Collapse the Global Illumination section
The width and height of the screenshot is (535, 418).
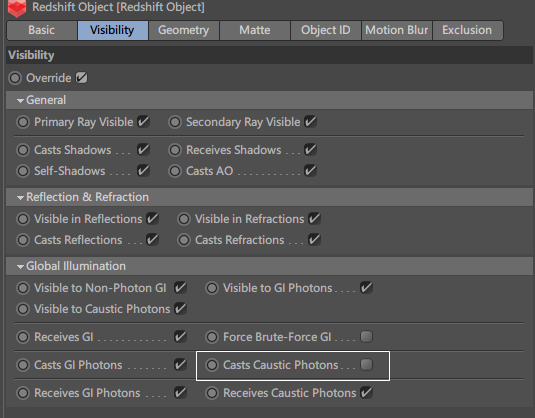[x=20, y=266]
